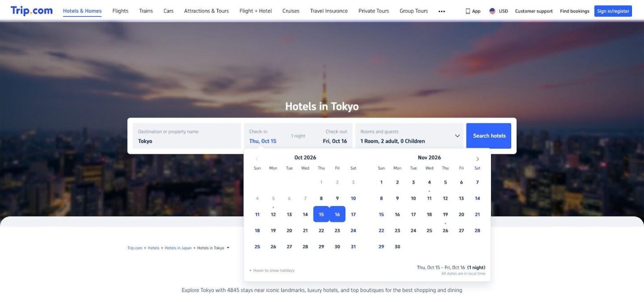Image resolution: width=644 pixels, height=302 pixels.
Task: Select October 10 in calendar
Action: tap(353, 199)
